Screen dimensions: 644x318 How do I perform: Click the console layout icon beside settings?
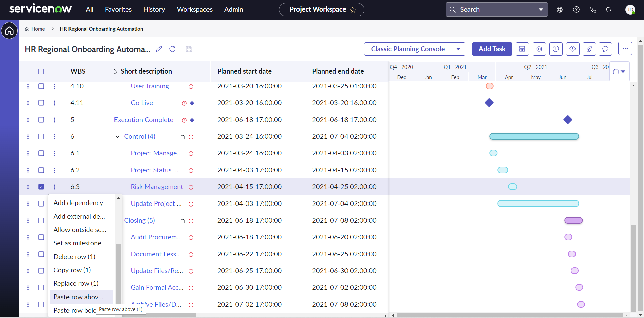[x=522, y=49]
